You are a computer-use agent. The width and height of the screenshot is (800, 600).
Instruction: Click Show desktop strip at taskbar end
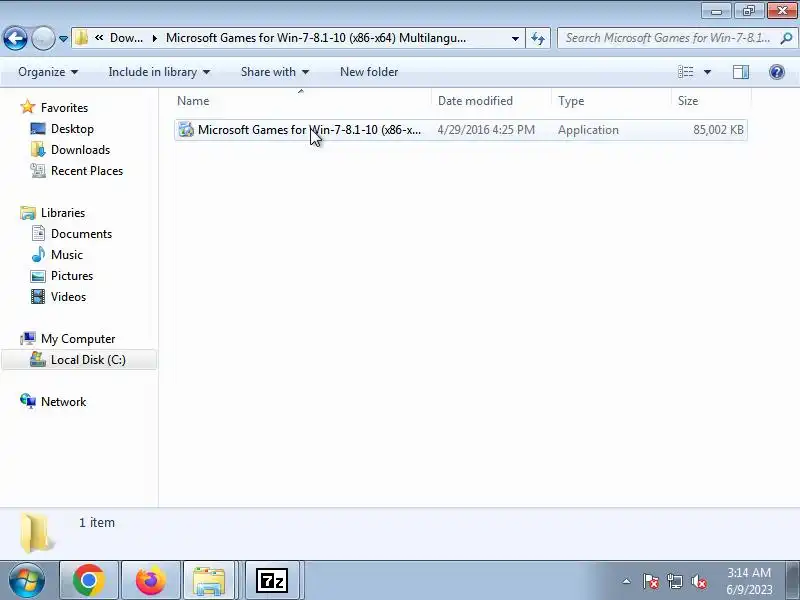coord(793,580)
